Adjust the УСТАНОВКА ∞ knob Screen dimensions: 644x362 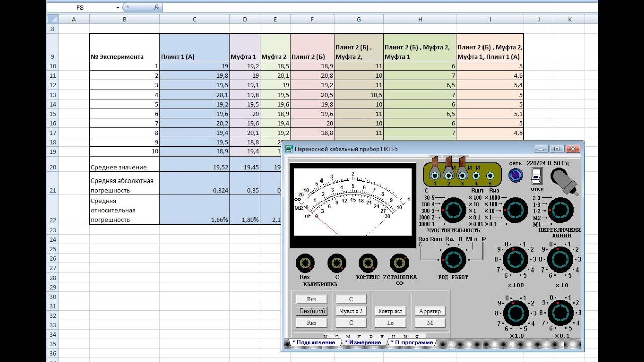pyautogui.click(x=399, y=263)
